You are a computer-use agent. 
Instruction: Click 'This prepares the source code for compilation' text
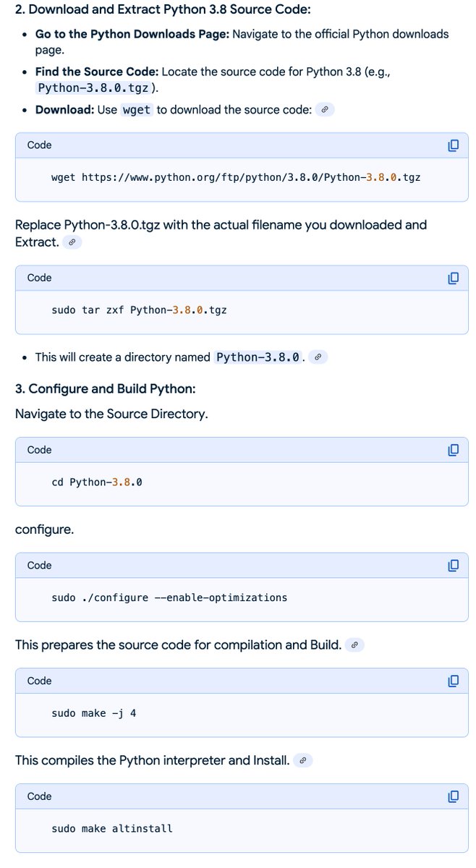[x=179, y=644]
